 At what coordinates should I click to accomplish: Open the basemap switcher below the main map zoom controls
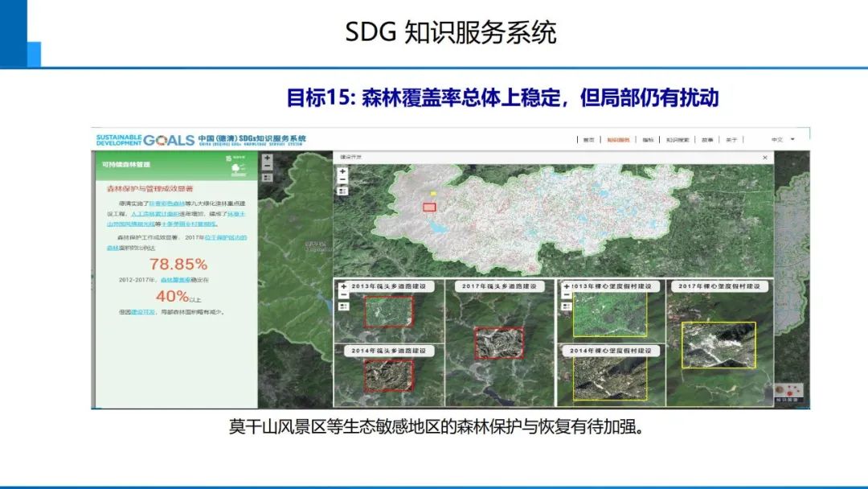pyautogui.click(x=268, y=178)
